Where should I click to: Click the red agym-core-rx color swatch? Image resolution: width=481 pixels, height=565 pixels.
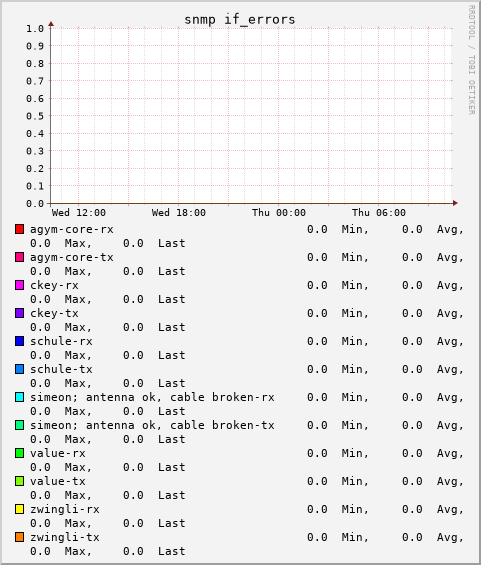(x=19, y=229)
